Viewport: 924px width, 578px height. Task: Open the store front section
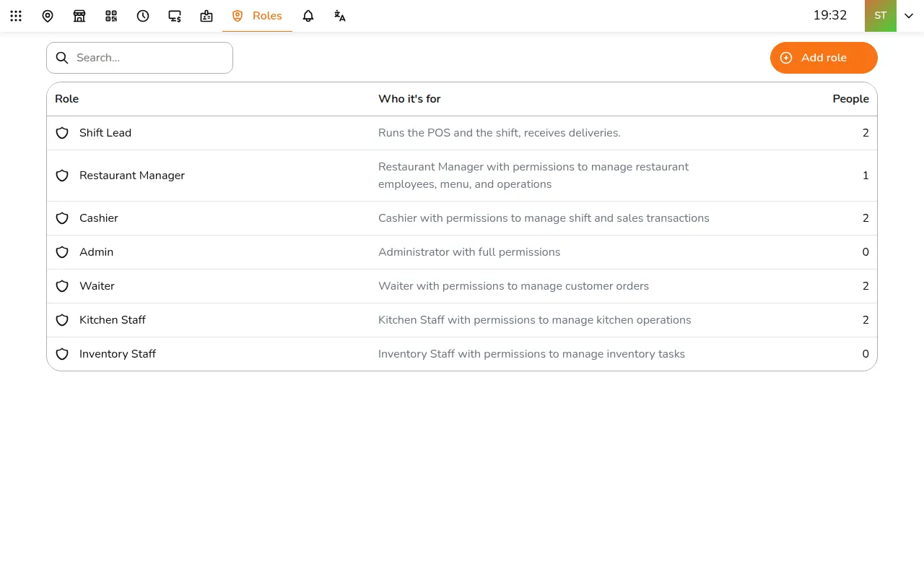point(79,16)
